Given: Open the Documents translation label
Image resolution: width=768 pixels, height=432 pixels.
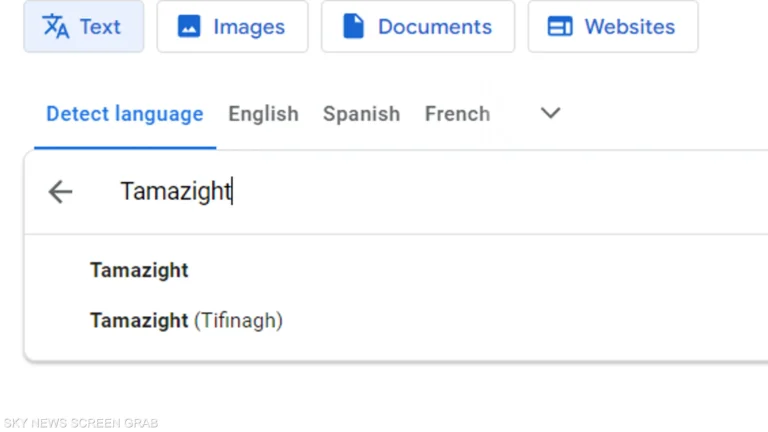Looking at the screenshot, I should (434, 27).
